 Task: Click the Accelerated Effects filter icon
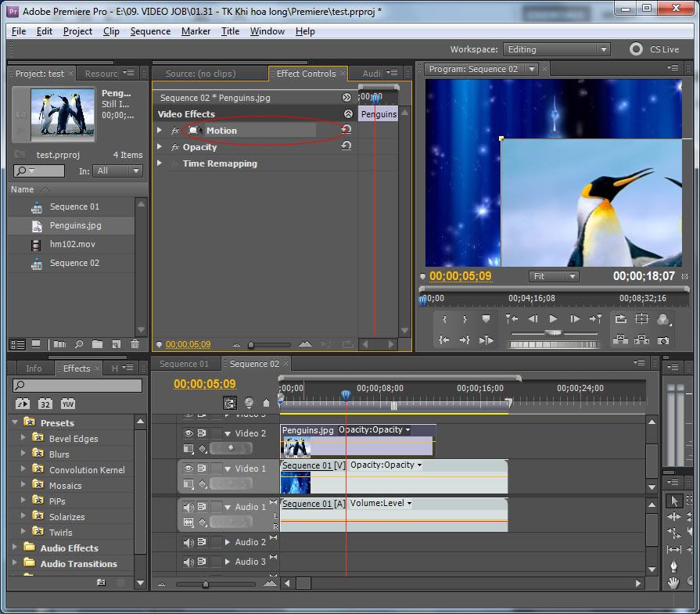(23, 404)
